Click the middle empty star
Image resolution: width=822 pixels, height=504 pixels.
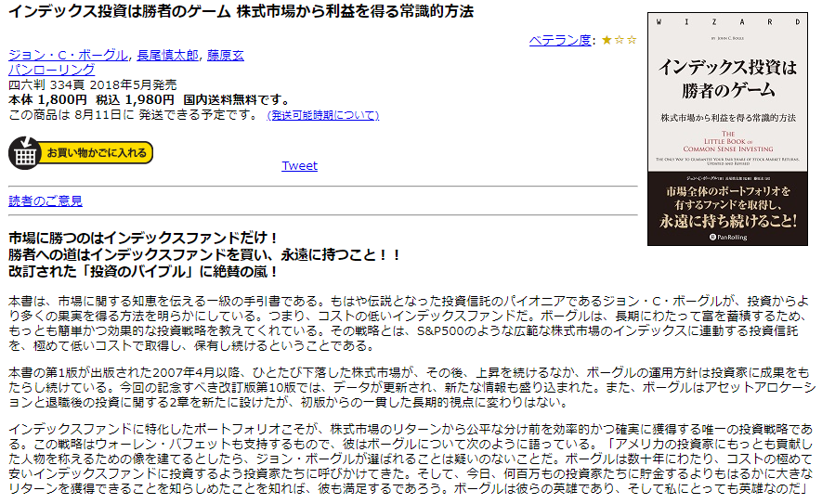click(620, 40)
